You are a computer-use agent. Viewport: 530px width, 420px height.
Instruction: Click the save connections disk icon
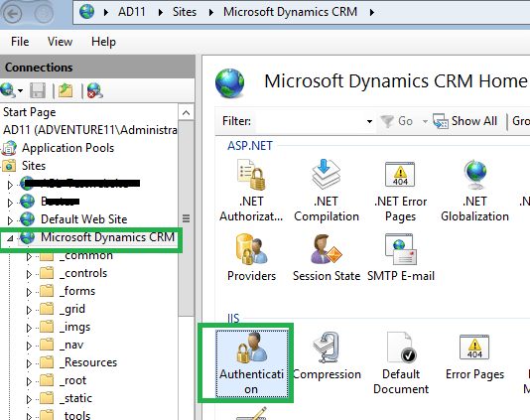tap(38, 90)
